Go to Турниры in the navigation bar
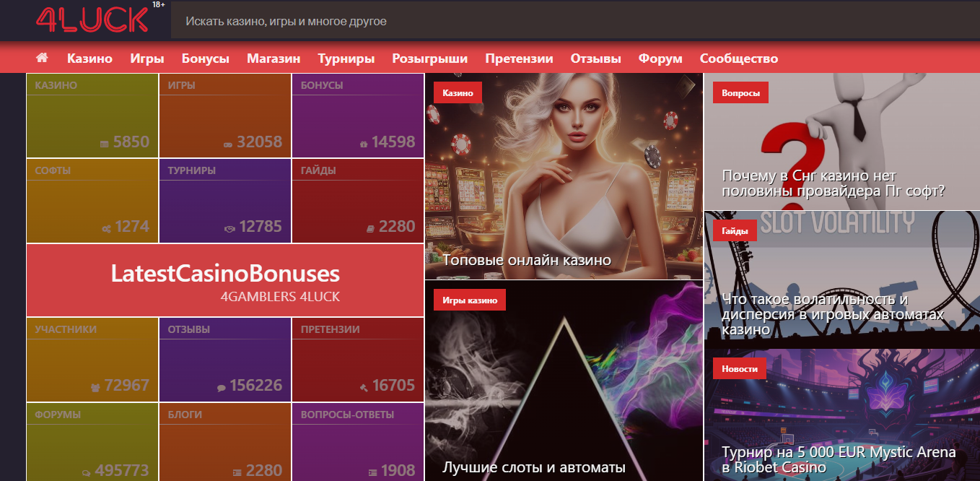 [x=346, y=58]
